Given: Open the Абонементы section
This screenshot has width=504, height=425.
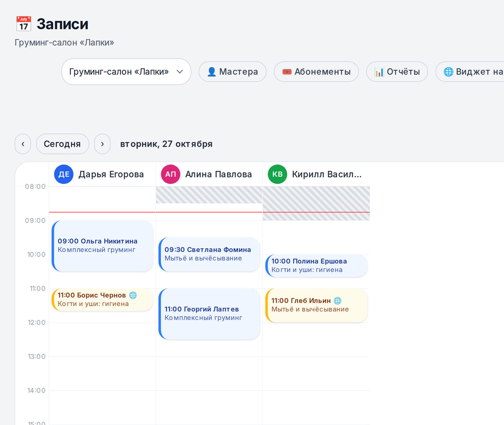Looking at the screenshot, I should (x=316, y=72).
